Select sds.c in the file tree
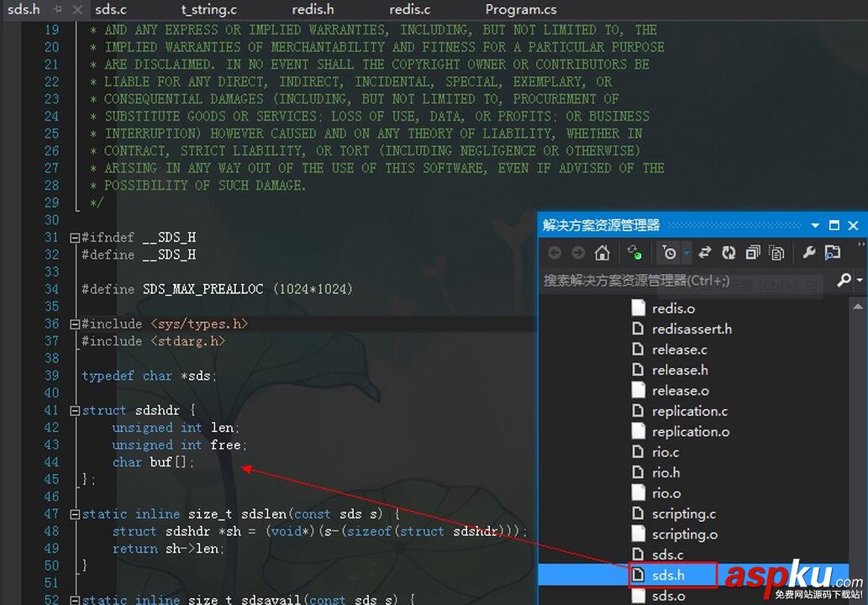The width and height of the screenshot is (868, 605). (x=668, y=555)
